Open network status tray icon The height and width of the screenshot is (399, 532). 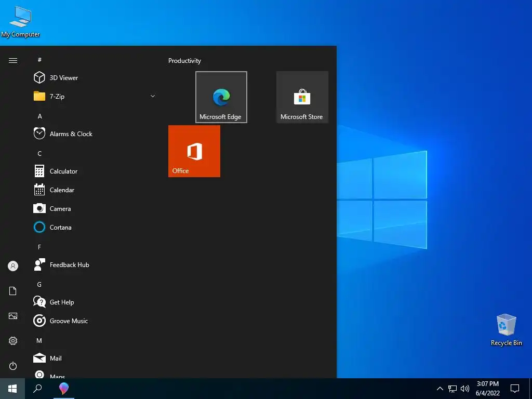453,389
